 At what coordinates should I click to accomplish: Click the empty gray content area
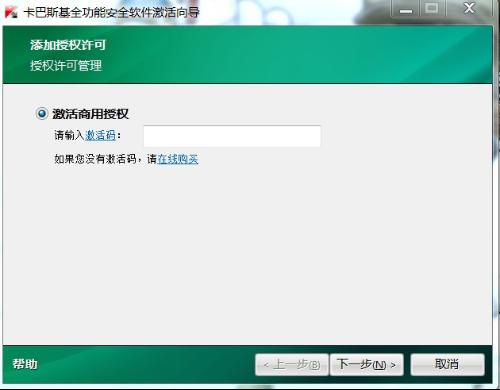pos(247,253)
